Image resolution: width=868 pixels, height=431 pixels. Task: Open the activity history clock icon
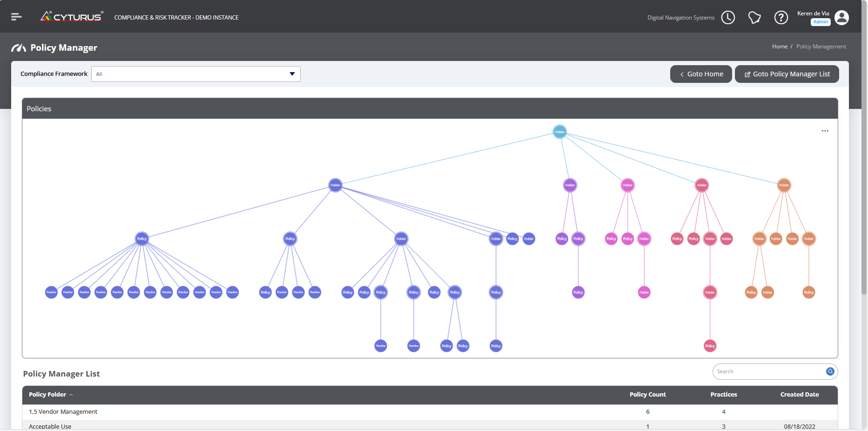point(728,17)
